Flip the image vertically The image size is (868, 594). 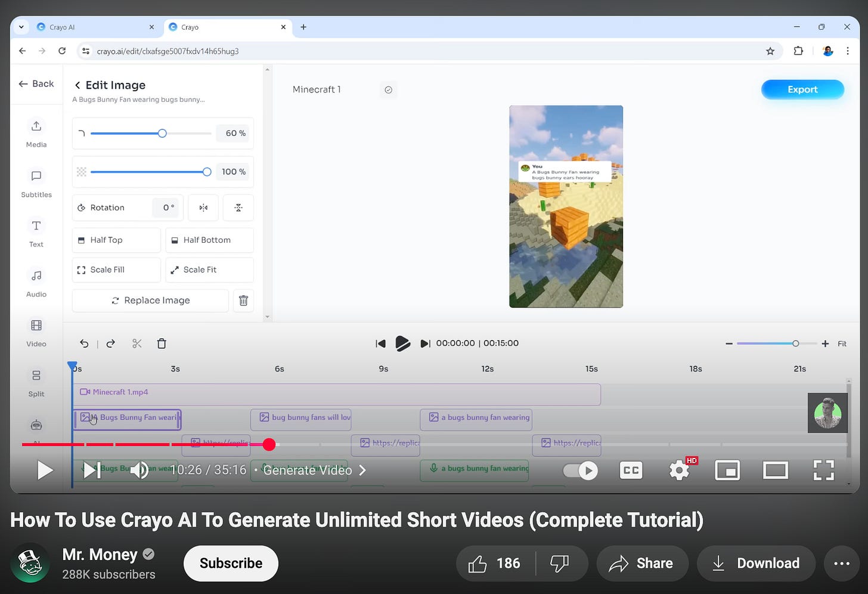(x=238, y=208)
